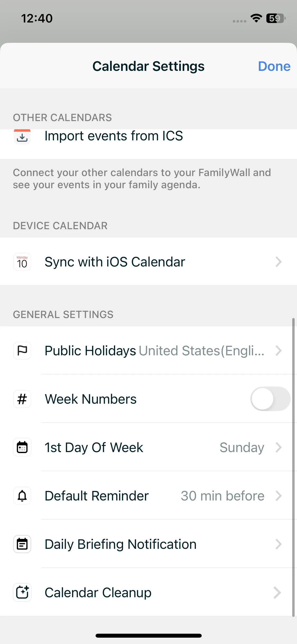The height and width of the screenshot is (644, 297).
Task: Tap the Wi-Fi status icon
Action: point(256,18)
